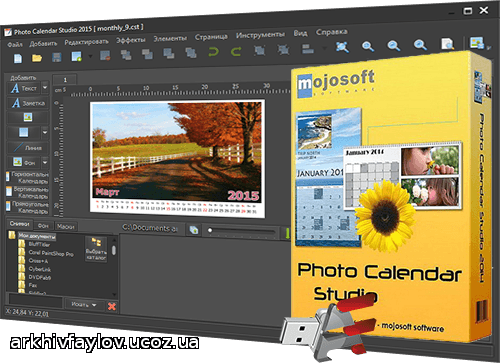Viewport: 500px width, 363px height.
Task: Open a file with the folder icon
Action: tap(37, 58)
